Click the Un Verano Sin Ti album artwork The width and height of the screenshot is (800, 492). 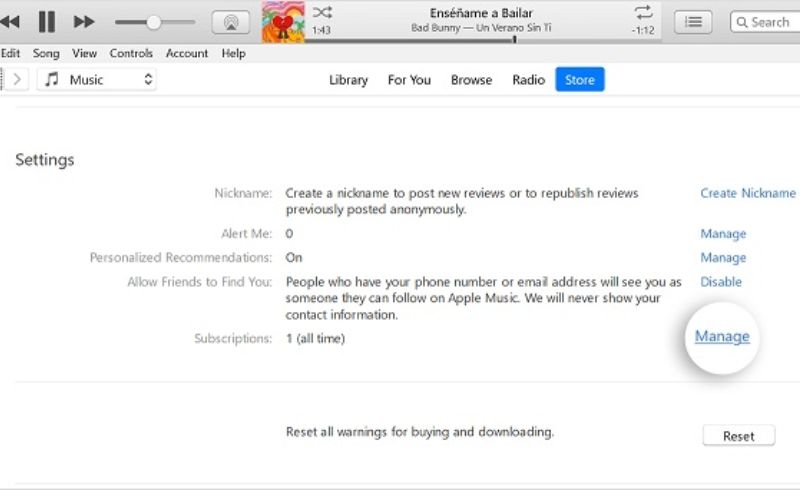[x=283, y=22]
